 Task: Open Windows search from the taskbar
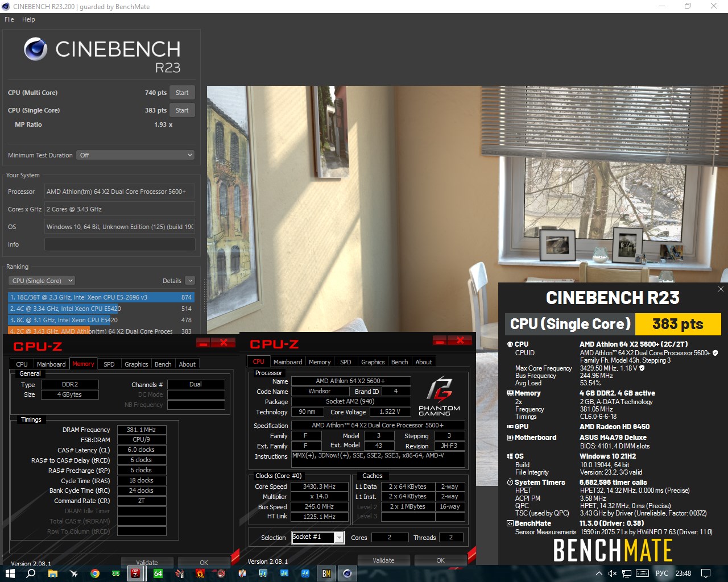31,573
